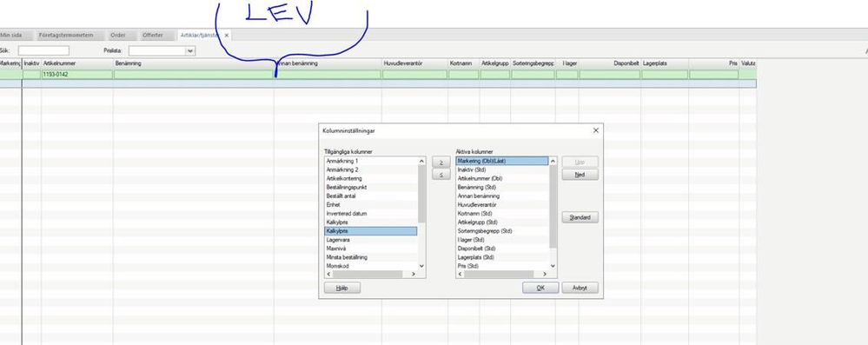
Task: Select the Artiklar/tjänster tab
Action: [199, 35]
